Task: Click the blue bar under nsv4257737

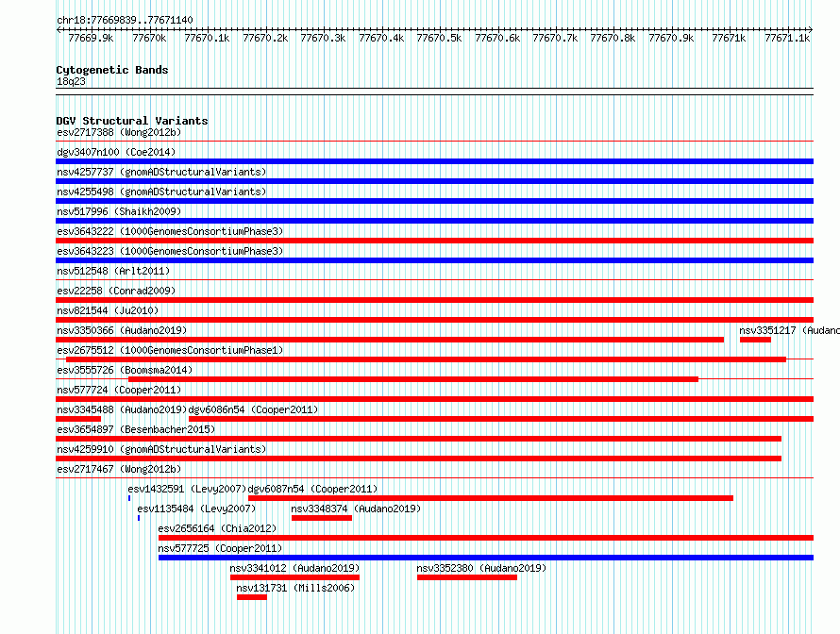Action: [x=434, y=181]
